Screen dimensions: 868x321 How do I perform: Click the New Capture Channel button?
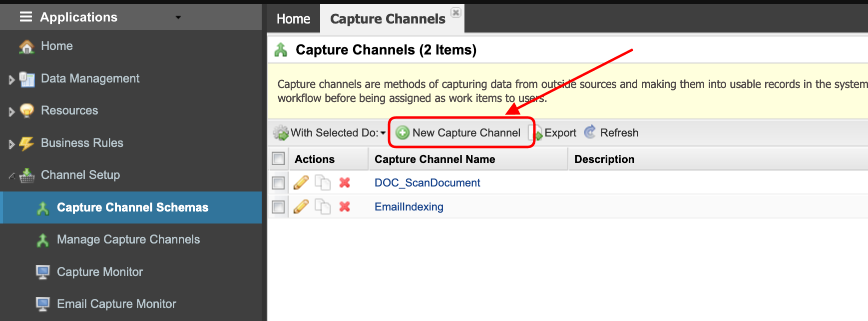pyautogui.click(x=459, y=133)
